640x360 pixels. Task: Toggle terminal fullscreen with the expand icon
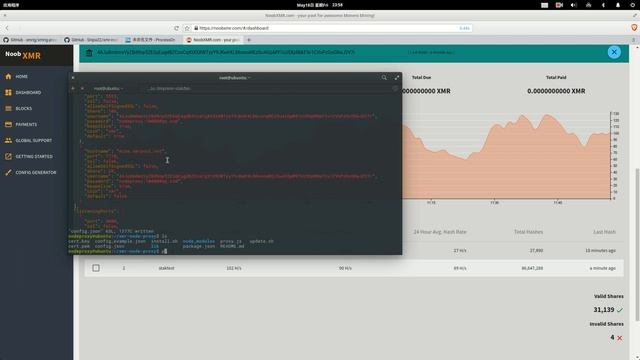tap(396, 78)
